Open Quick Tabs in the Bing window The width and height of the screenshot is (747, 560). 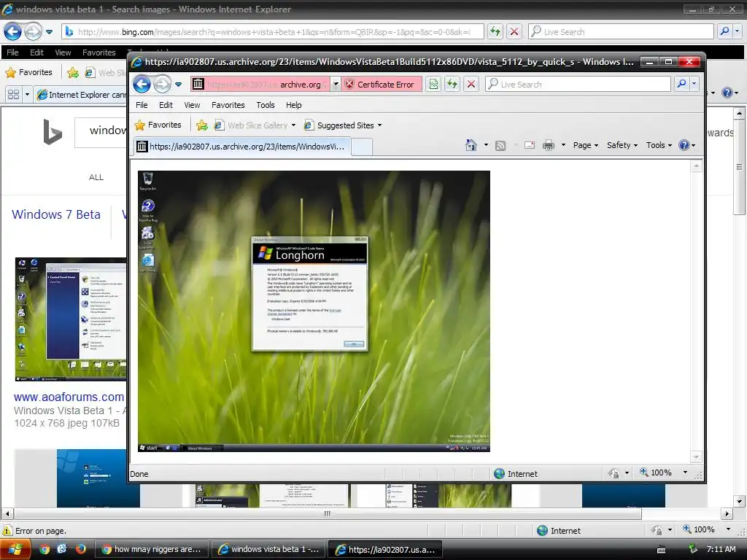13,95
